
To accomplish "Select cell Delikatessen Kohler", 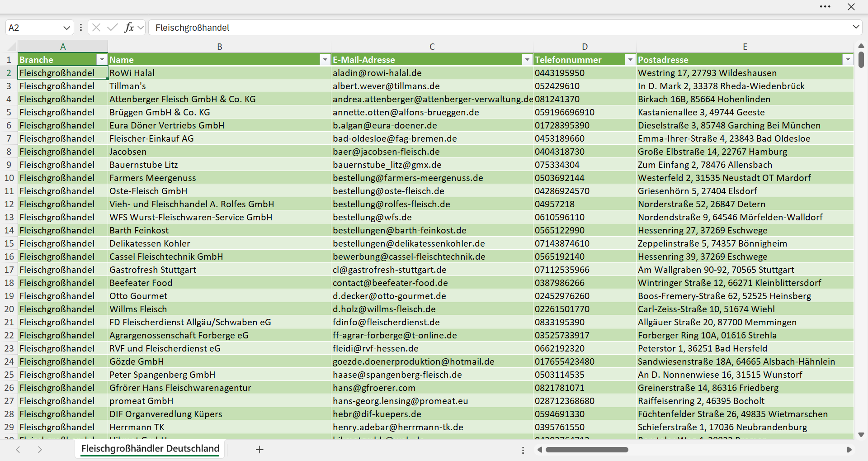I will tap(220, 243).
